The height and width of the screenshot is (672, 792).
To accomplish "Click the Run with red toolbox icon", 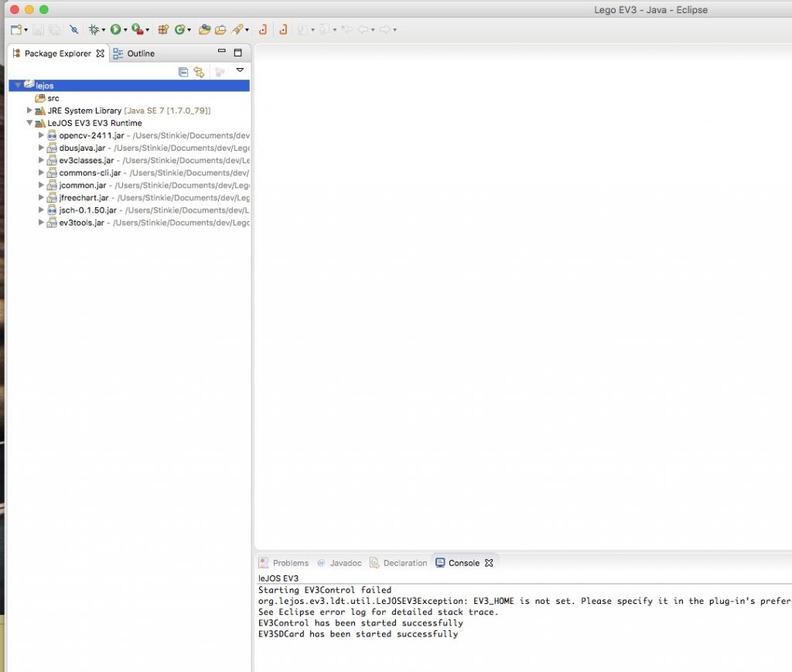I will [x=138, y=29].
